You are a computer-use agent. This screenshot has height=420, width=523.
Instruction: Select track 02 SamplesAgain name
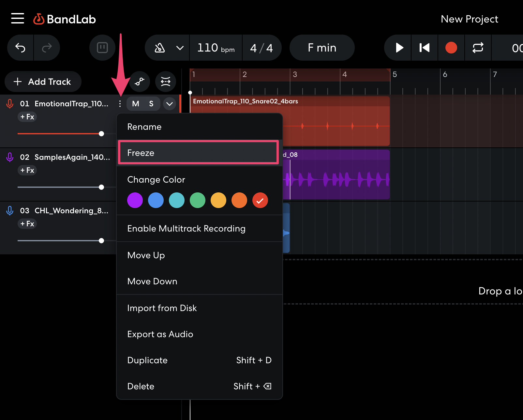[x=72, y=157]
